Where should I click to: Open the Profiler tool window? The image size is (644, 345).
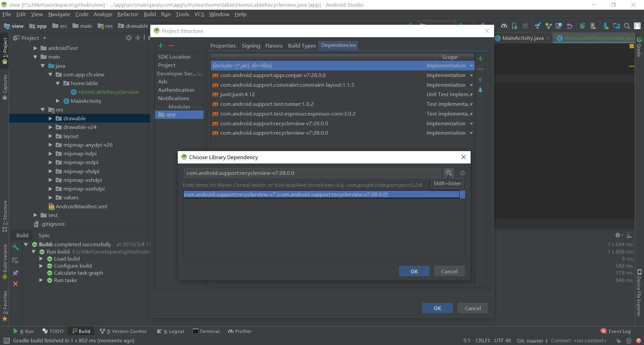coord(240,331)
